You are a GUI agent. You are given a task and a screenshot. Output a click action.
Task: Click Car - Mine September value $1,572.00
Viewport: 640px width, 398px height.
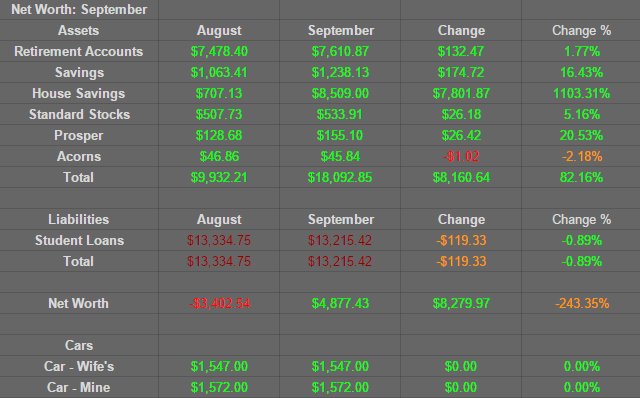(x=340, y=387)
